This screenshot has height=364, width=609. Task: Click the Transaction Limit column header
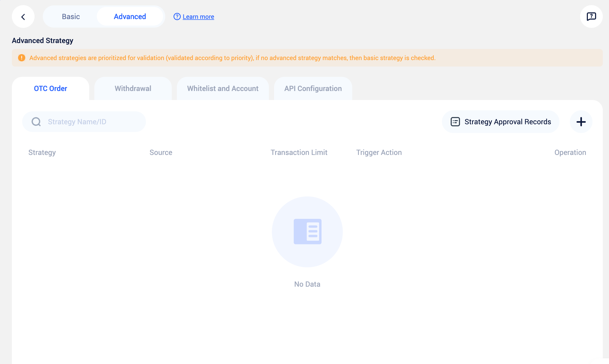(299, 152)
